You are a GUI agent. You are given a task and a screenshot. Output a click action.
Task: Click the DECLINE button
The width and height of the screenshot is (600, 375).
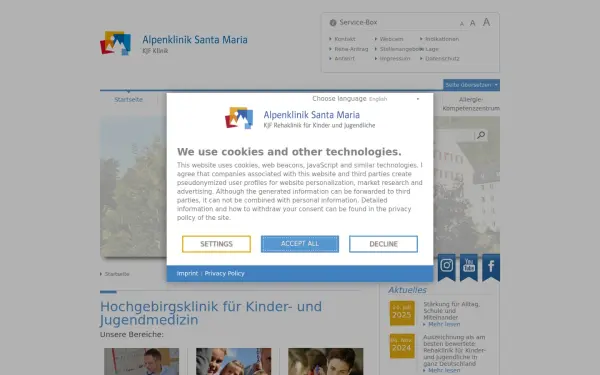[x=383, y=244]
